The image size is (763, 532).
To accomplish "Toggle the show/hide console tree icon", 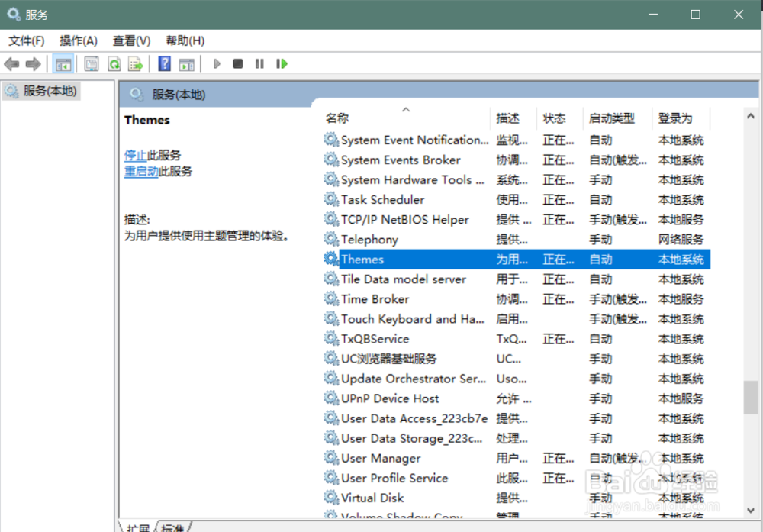I will point(64,63).
